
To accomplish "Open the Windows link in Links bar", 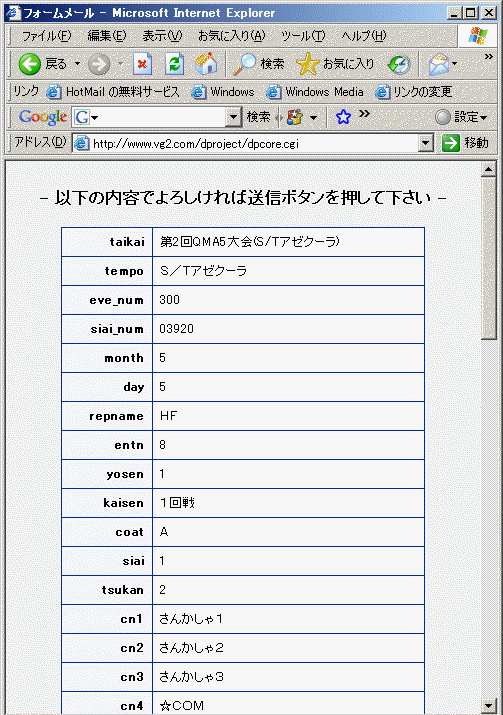I will [223, 92].
